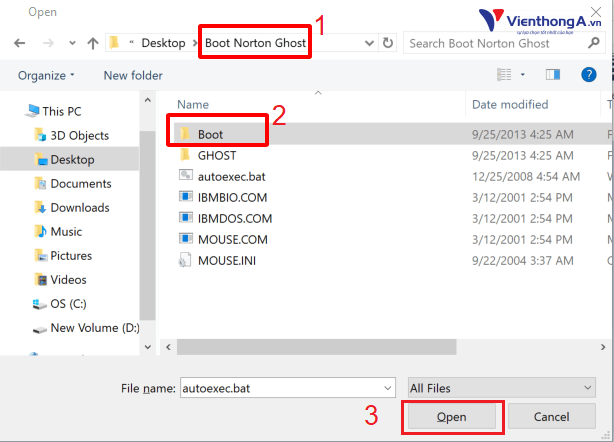Toggle the preview pane
This screenshot has height=442, width=614.
coord(553,74)
